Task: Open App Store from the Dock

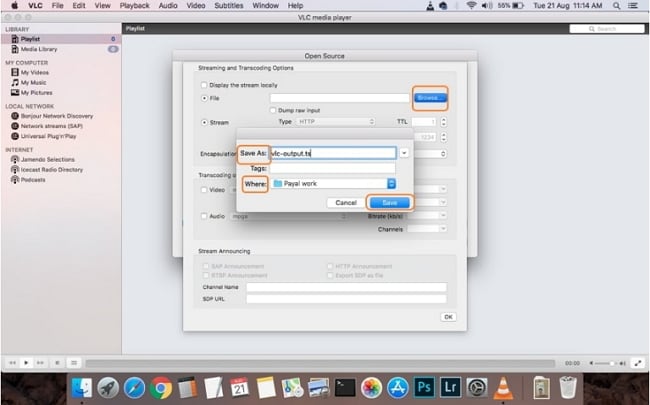Action: pyautogui.click(x=398, y=388)
